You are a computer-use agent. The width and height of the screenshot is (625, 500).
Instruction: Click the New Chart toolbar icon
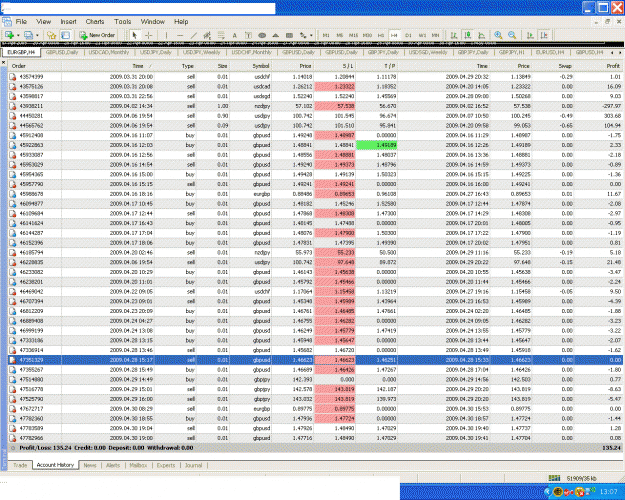click(9, 35)
